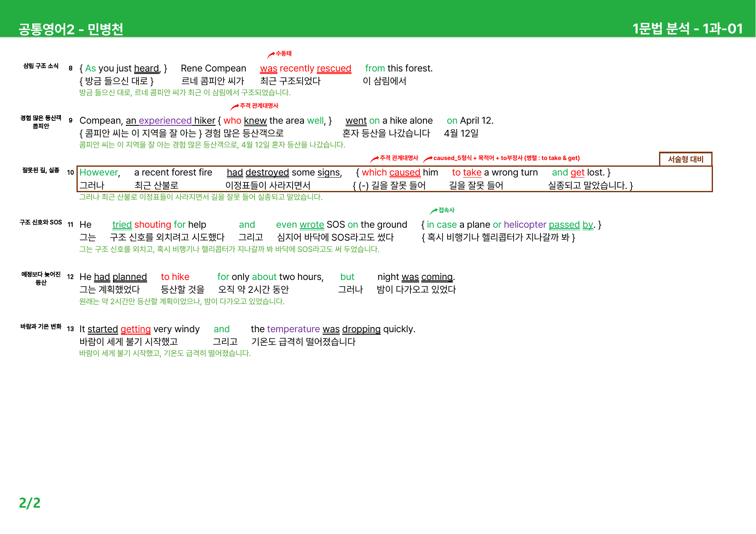Click the red arrow next to 수동태
The image size is (756, 534).
click(271, 55)
